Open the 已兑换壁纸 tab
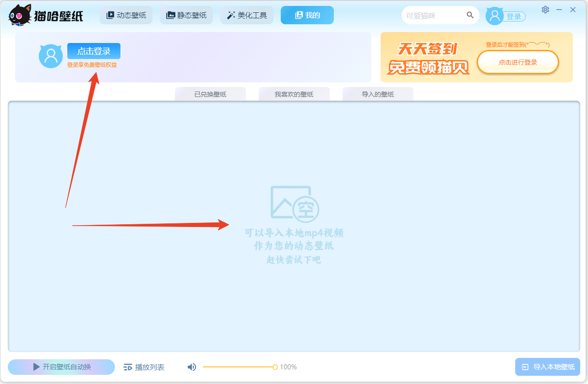This screenshot has width=588, height=384. pyautogui.click(x=210, y=94)
